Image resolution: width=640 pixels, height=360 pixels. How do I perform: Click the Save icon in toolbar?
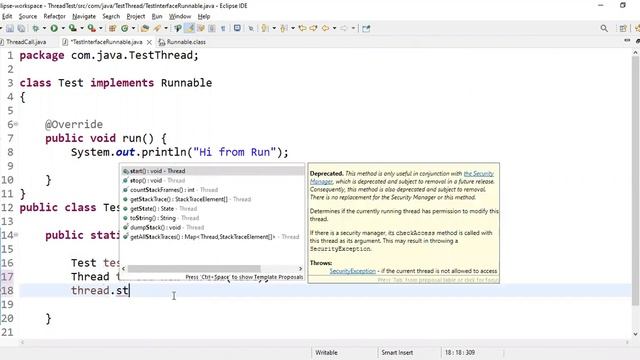(x=10, y=28)
